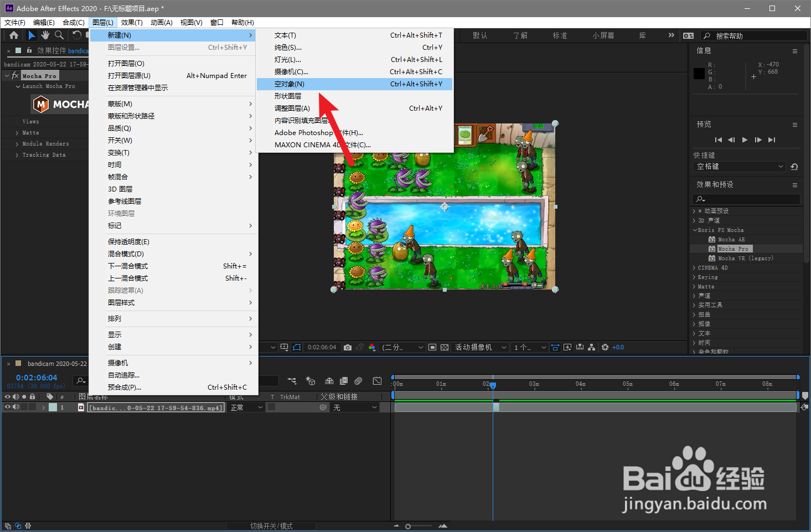The height and width of the screenshot is (532, 811).
Task: Open blend mode 正常 dropdown
Action: coord(246,407)
